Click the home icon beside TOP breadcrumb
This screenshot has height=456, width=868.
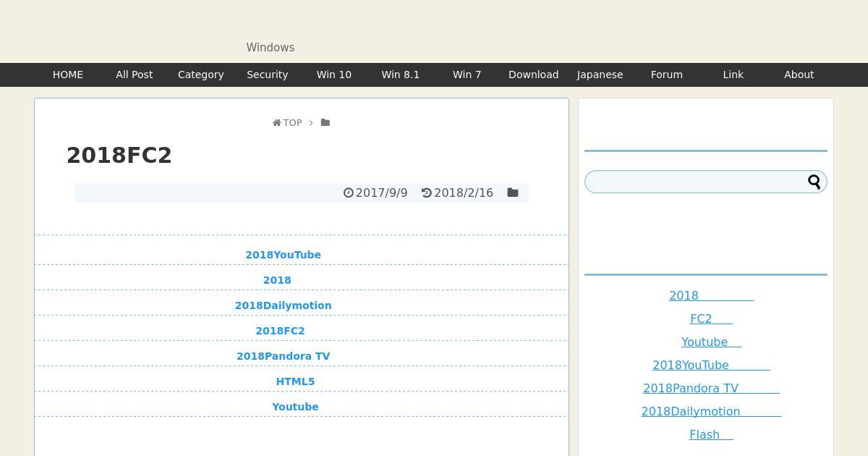click(x=276, y=123)
